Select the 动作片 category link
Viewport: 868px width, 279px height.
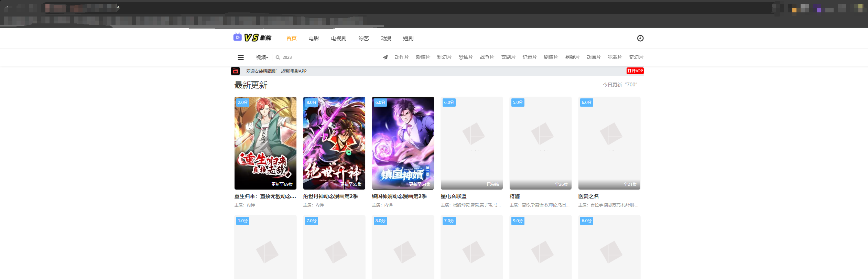[x=402, y=57]
